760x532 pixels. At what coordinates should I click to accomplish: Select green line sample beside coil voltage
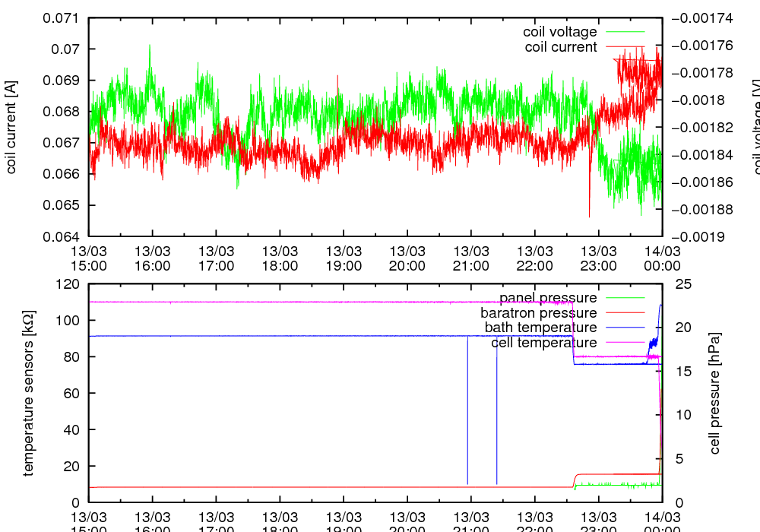coord(625,32)
